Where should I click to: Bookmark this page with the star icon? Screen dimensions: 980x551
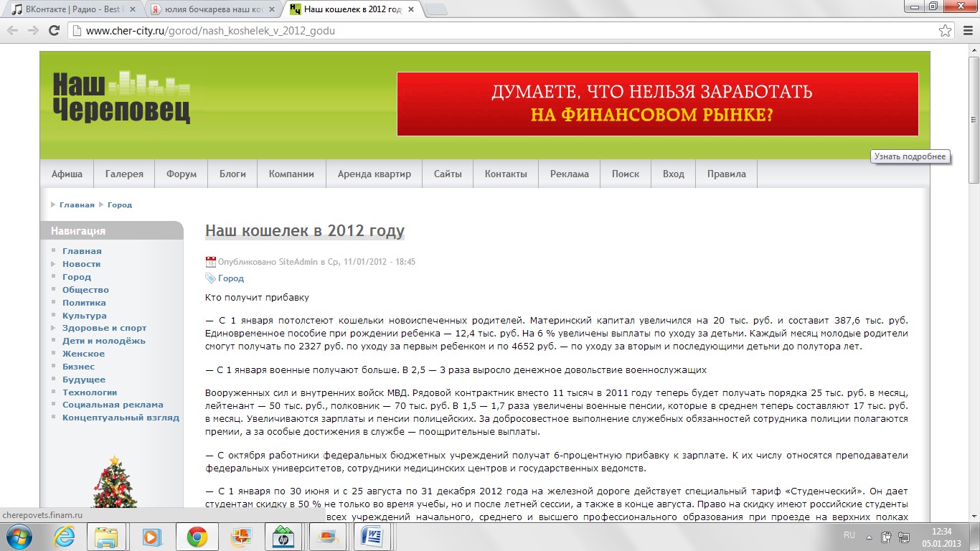946,31
